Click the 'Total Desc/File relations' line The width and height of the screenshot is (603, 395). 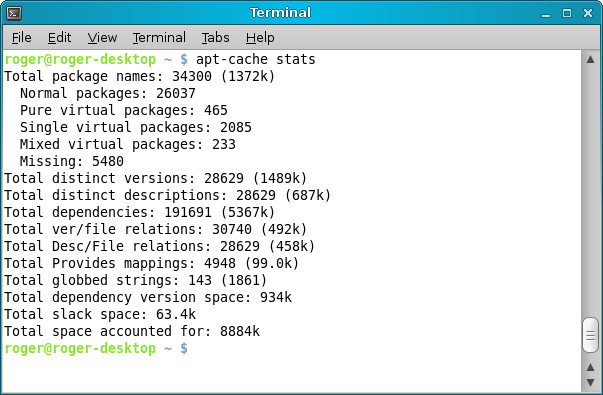160,246
